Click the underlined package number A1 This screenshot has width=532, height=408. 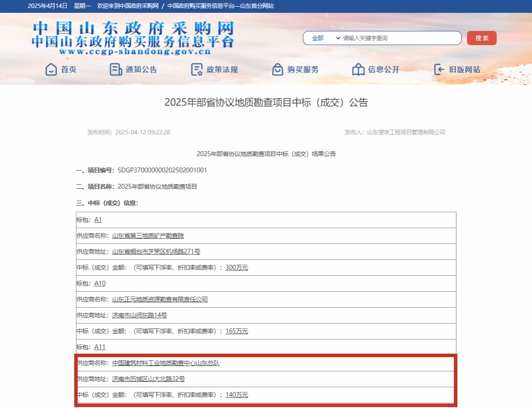[98, 220]
